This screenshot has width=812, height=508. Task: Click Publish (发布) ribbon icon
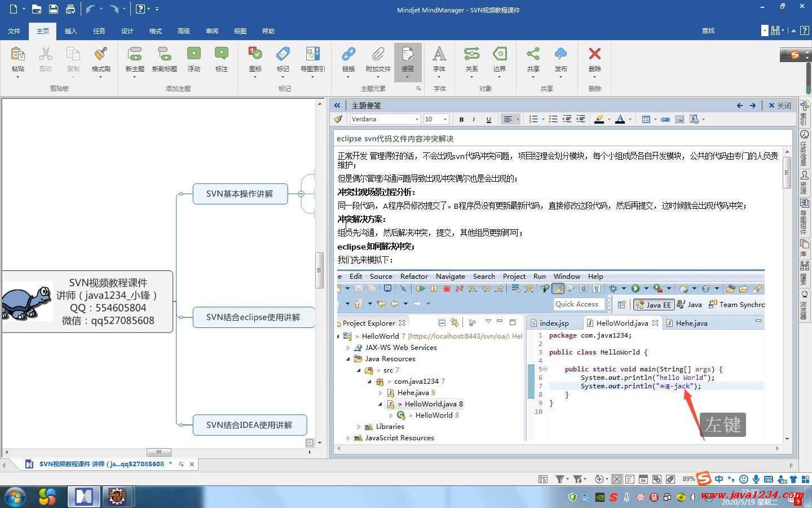coord(561,55)
